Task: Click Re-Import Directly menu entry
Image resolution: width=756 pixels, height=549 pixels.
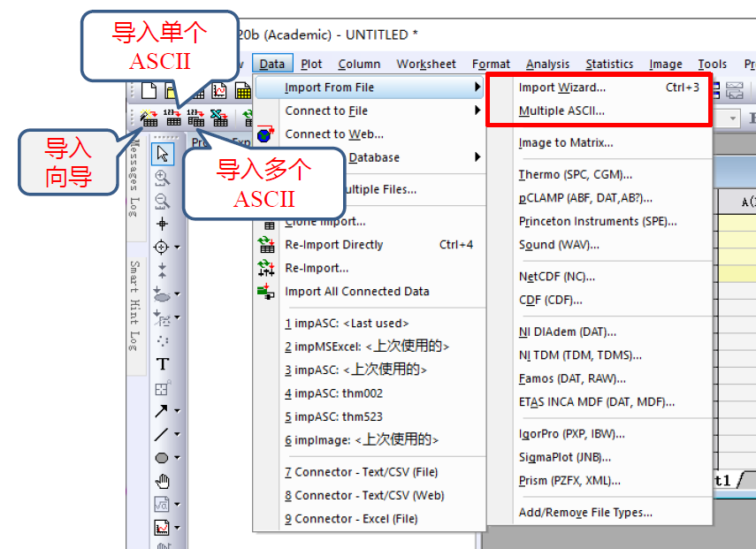Action: pos(333,245)
